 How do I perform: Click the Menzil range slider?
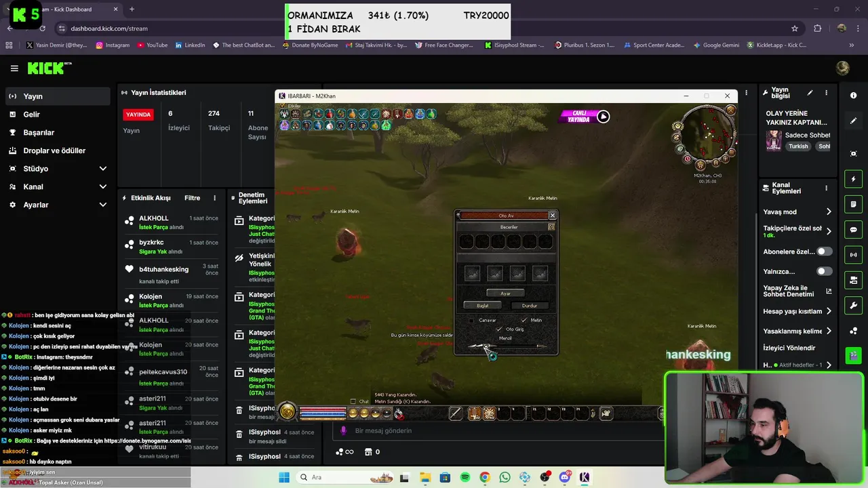click(x=507, y=346)
